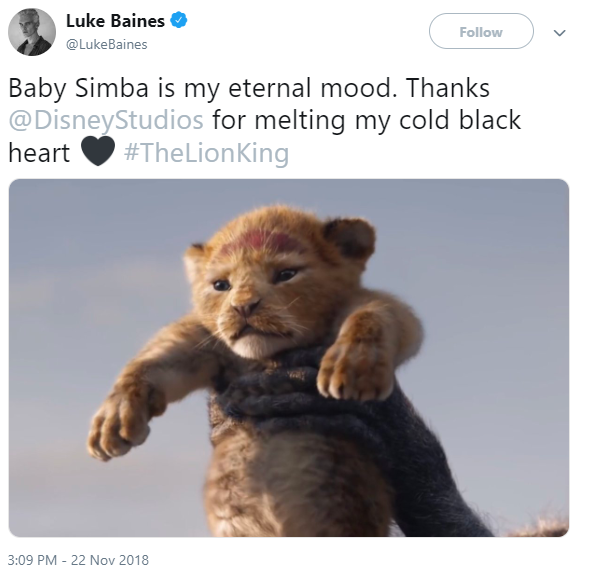The image size is (590, 569).
Task: Click the word 'heart' in the tweet
Action: pos(39,153)
